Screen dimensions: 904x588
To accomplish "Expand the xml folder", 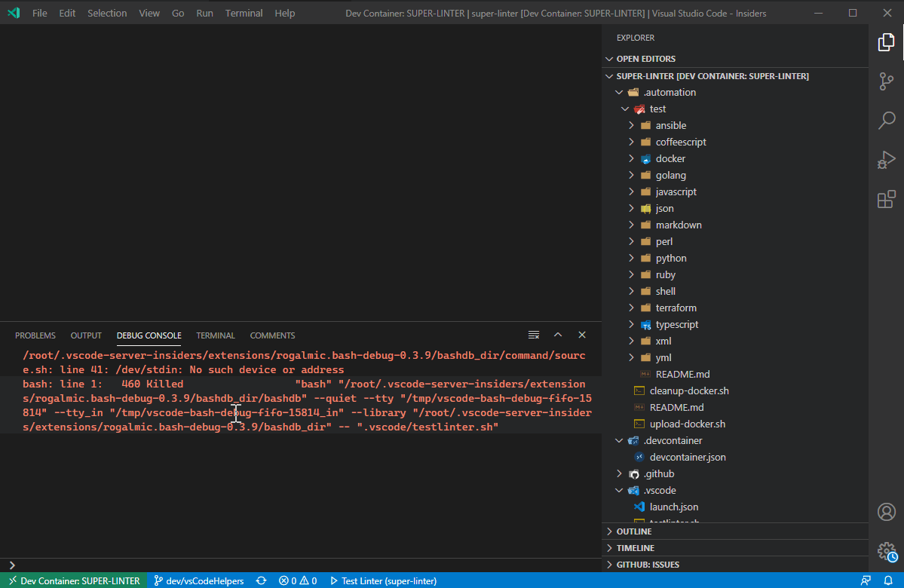I will click(735, 341).
